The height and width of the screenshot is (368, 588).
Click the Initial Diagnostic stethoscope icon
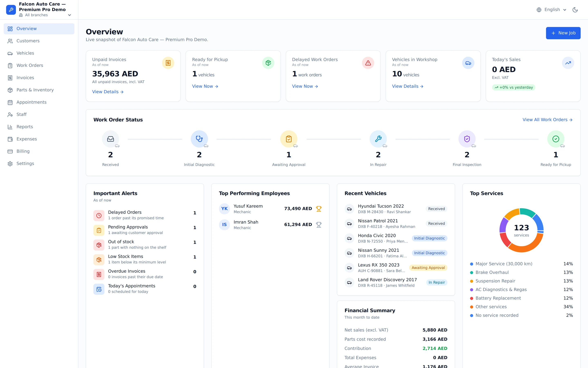199,139
